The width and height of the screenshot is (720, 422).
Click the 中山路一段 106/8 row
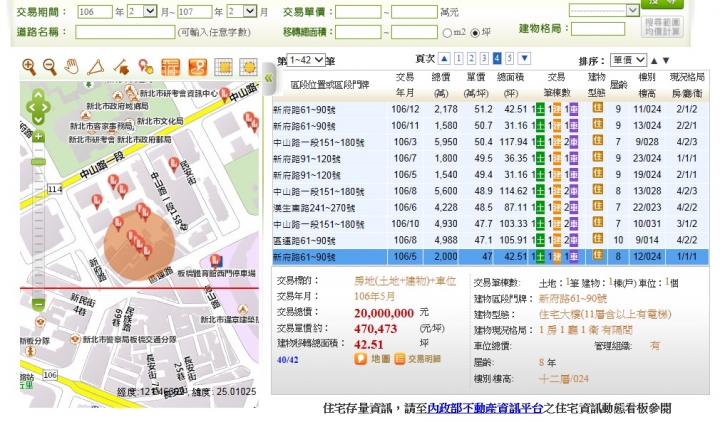tap(490, 191)
